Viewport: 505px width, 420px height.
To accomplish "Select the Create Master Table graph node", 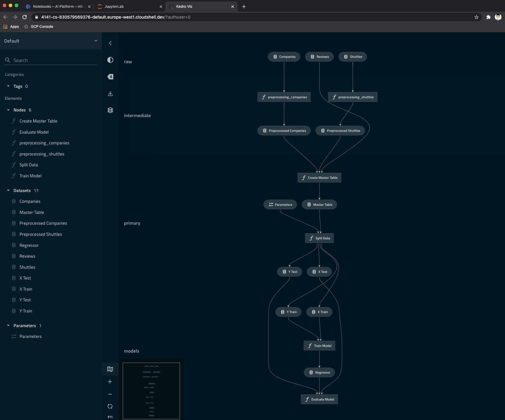I will pyautogui.click(x=319, y=178).
